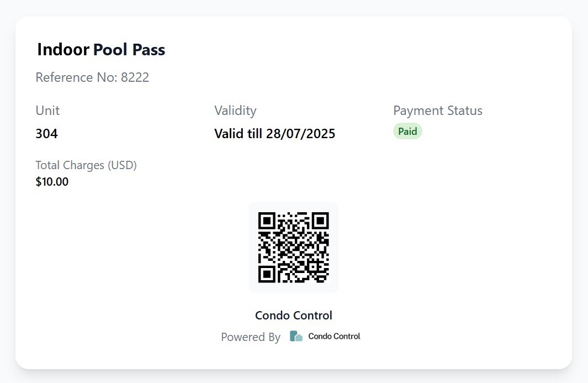
Task: Click the Unit label
Action: [x=47, y=111]
